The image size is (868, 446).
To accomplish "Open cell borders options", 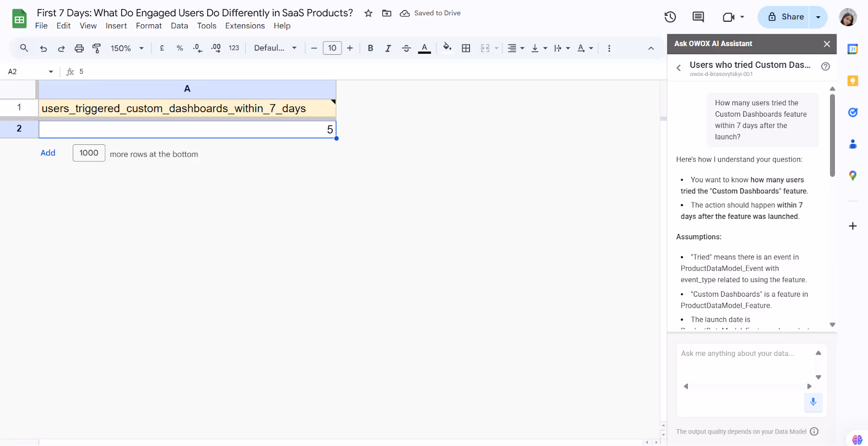I will coord(466,48).
